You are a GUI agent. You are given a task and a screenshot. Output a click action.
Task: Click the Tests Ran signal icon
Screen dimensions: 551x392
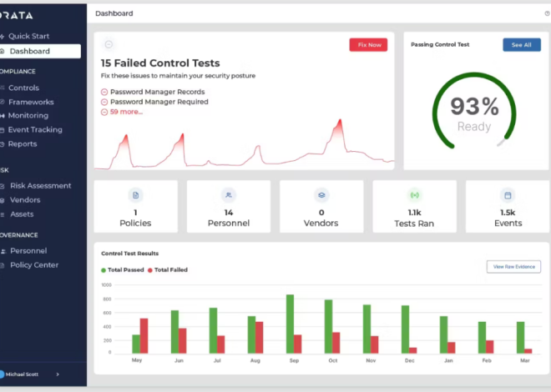(415, 195)
